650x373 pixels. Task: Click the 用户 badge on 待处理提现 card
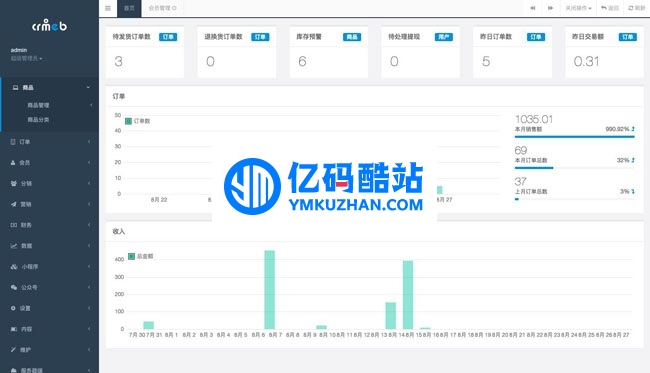click(444, 37)
